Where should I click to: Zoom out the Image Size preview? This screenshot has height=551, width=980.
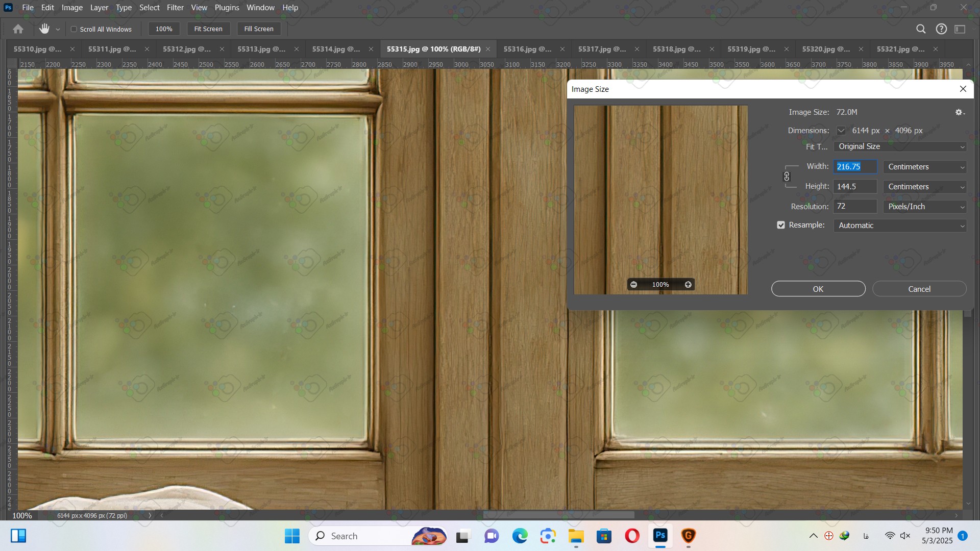click(x=633, y=285)
